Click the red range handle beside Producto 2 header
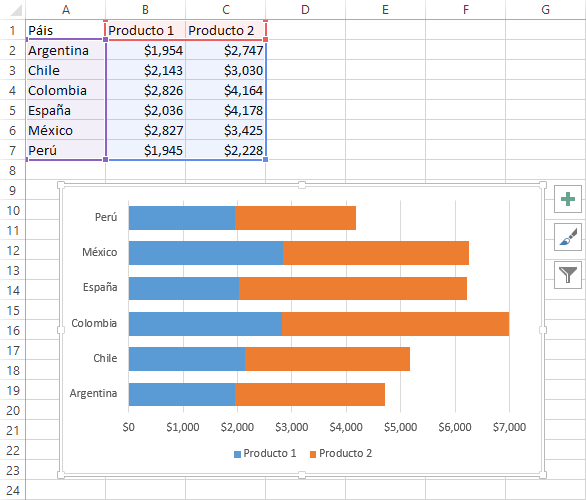 265,39
